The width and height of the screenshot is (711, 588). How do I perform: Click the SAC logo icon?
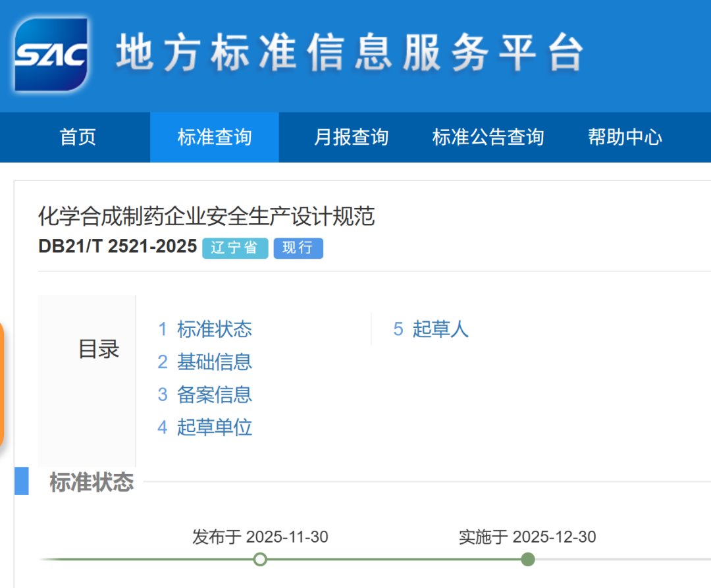[51, 54]
